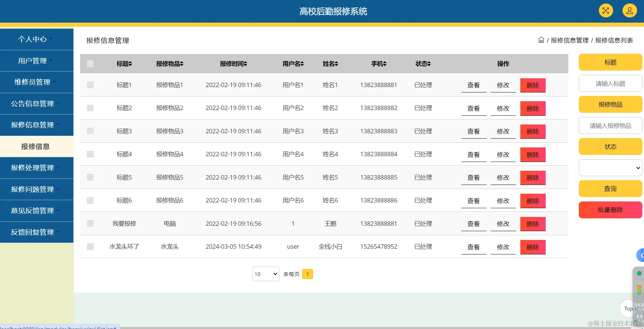Click the 王鹏 name cell
The height and width of the screenshot is (329, 644).
(x=330, y=223)
